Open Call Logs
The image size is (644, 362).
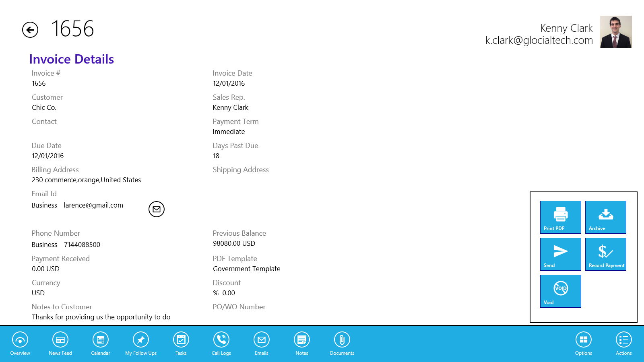tap(221, 344)
